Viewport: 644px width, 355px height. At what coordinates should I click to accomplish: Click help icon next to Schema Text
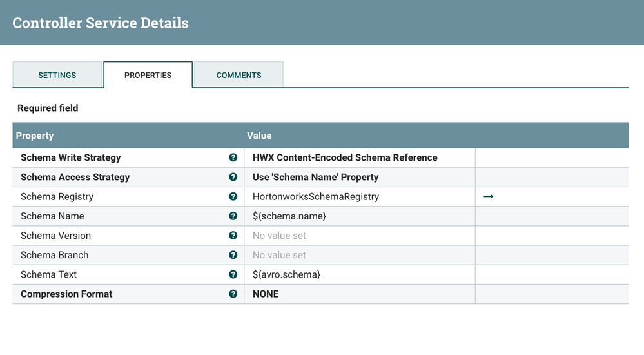pos(233,274)
